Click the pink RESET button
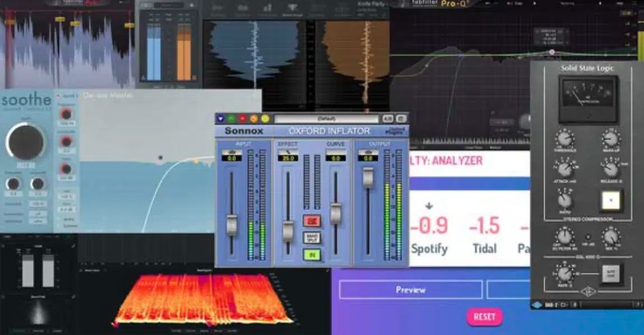This screenshot has width=644, height=335. pos(485,317)
